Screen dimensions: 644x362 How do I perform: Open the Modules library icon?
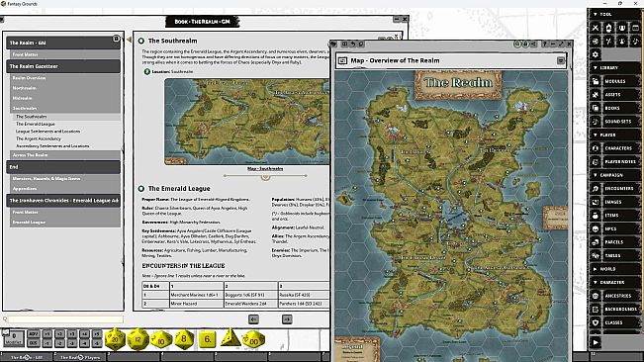point(596,81)
